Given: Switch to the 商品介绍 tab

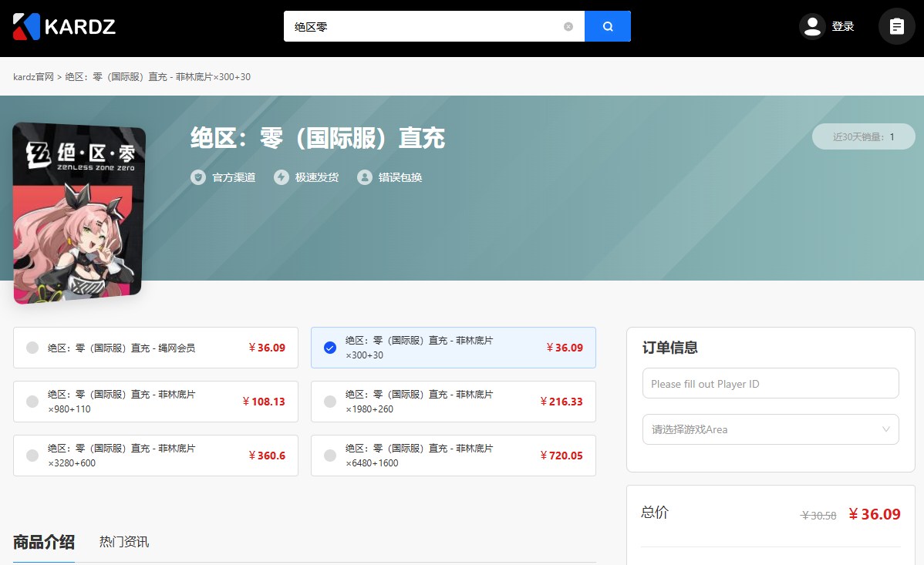Looking at the screenshot, I should [44, 541].
